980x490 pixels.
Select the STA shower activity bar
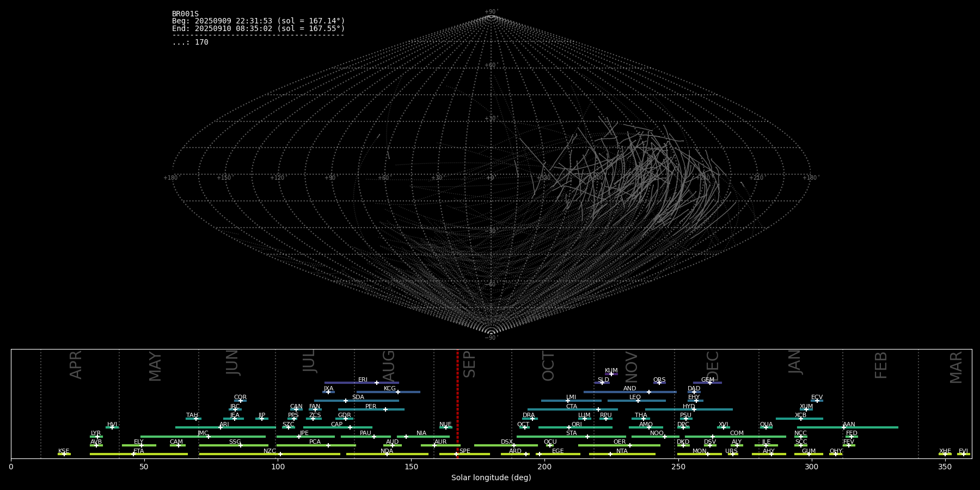point(571,437)
